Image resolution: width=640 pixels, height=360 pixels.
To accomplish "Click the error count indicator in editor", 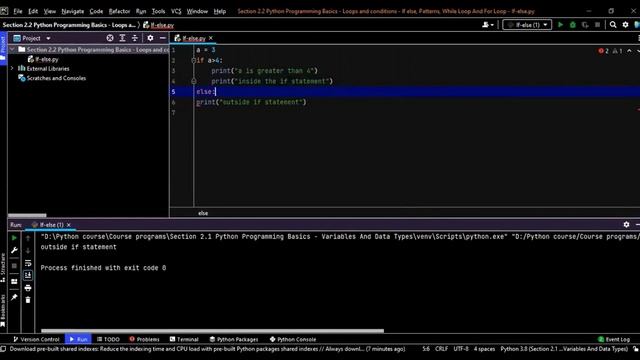I will click(603, 51).
